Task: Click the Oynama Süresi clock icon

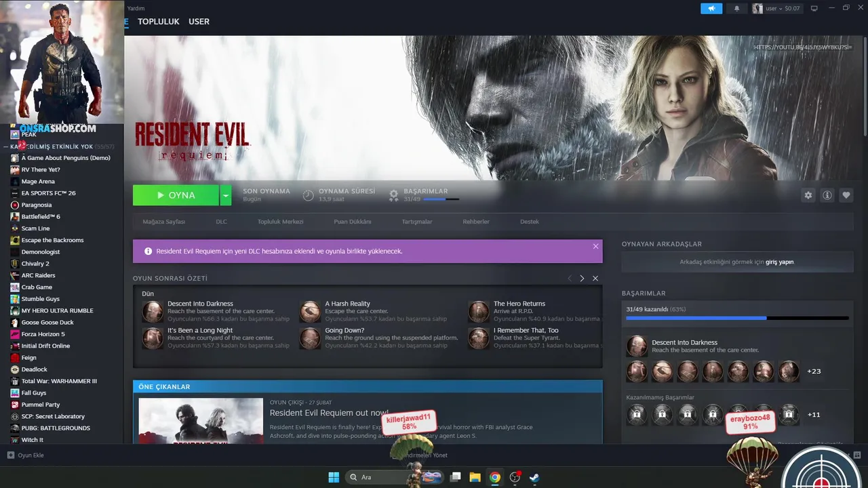Action: (308, 195)
